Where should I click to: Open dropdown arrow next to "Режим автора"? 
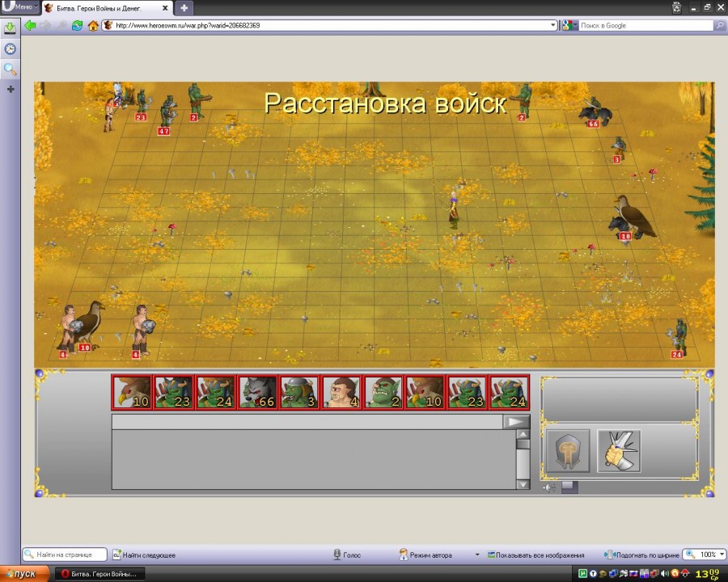(x=476, y=555)
